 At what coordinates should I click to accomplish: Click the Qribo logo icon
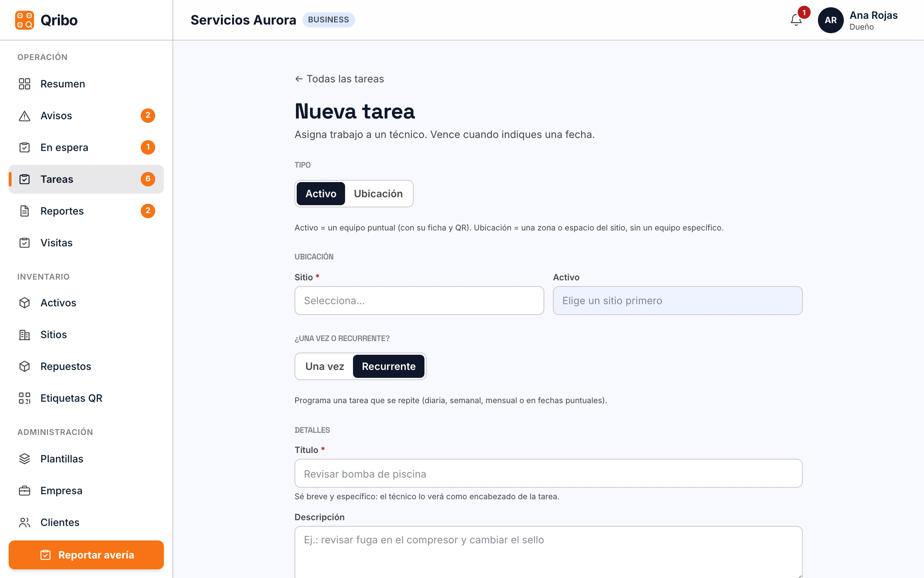[x=25, y=20]
